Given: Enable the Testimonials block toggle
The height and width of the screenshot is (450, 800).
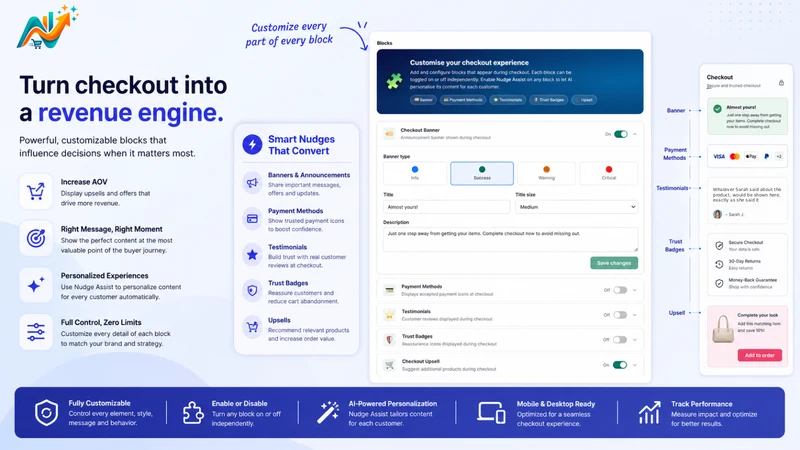Looking at the screenshot, I should point(620,315).
